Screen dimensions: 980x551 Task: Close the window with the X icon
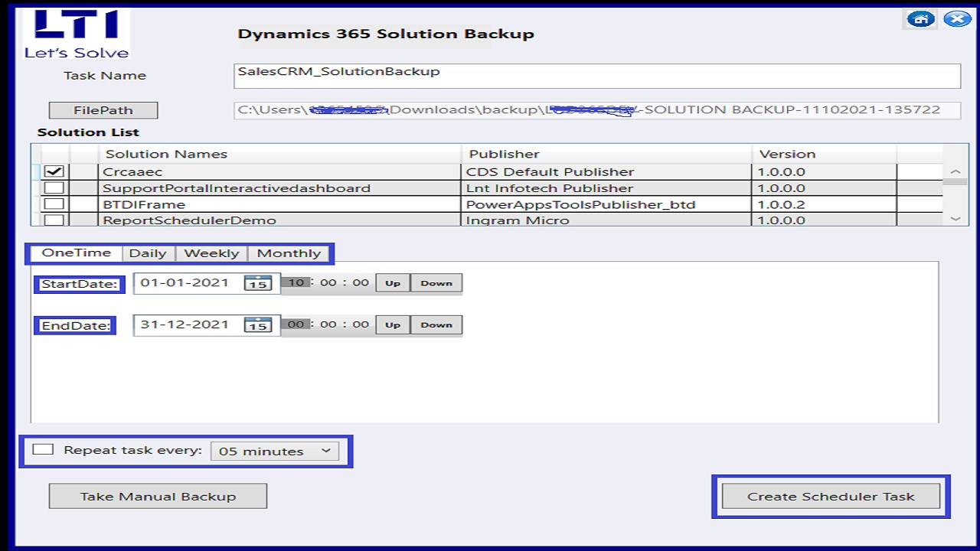956,19
